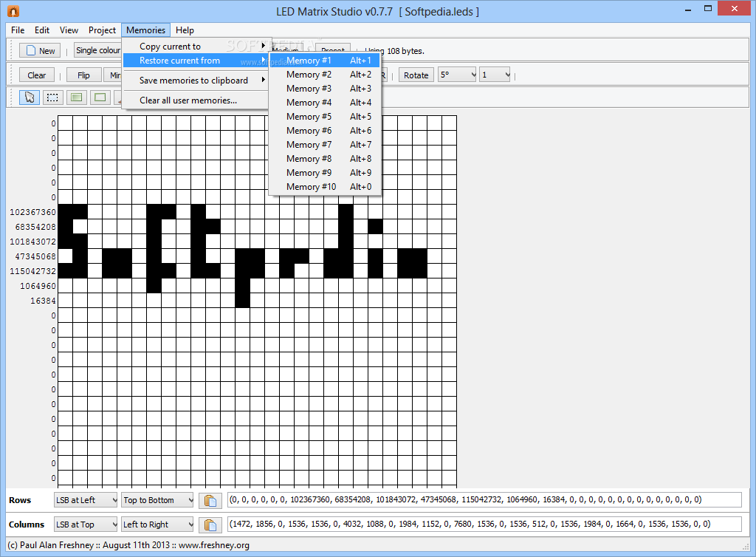The height and width of the screenshot is (557, 756).
Task: Open the Help menu
Action: tap(185, 30)
